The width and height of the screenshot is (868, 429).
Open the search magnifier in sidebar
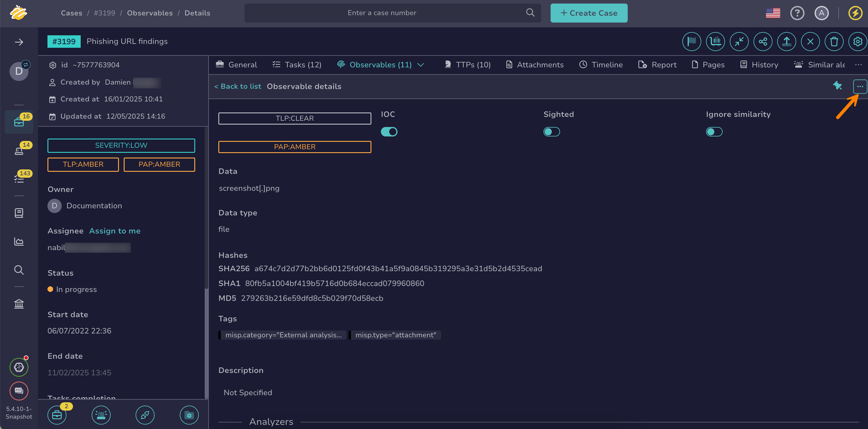pyautogui.click(x=19, y=270)
